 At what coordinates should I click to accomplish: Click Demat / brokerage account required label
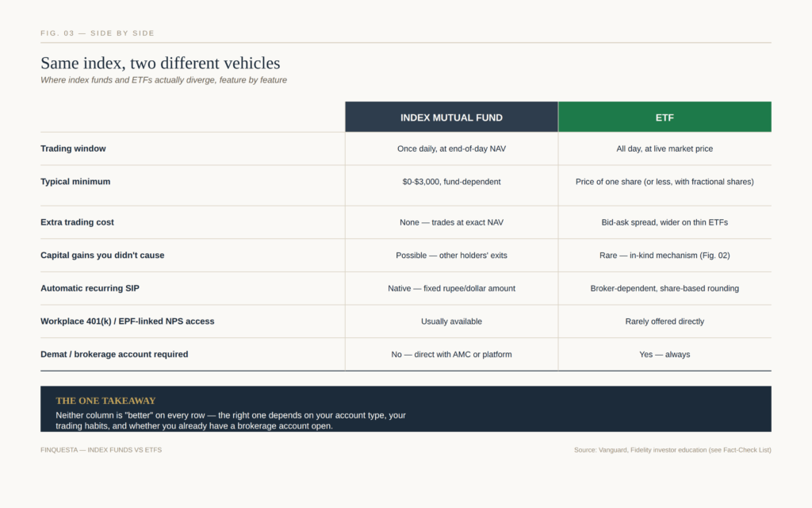tap(114, 355)
